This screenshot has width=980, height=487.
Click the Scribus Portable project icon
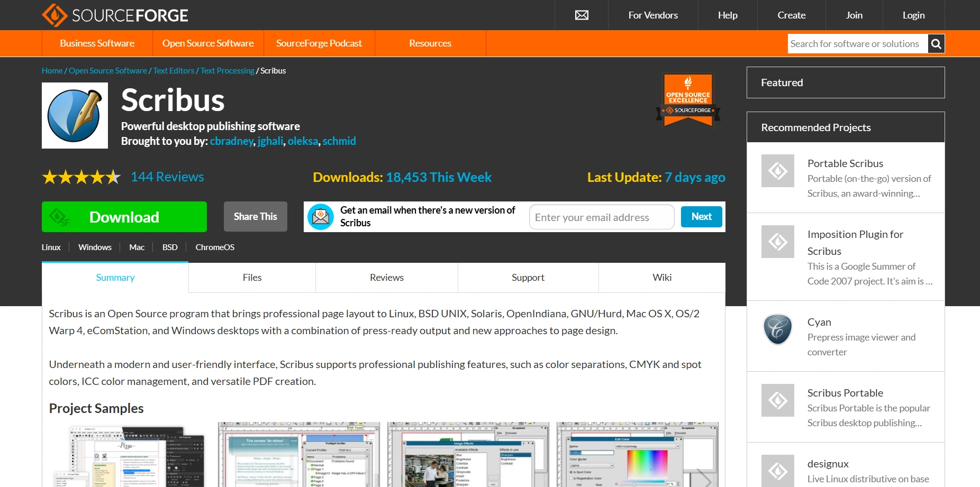coord(778,400)
